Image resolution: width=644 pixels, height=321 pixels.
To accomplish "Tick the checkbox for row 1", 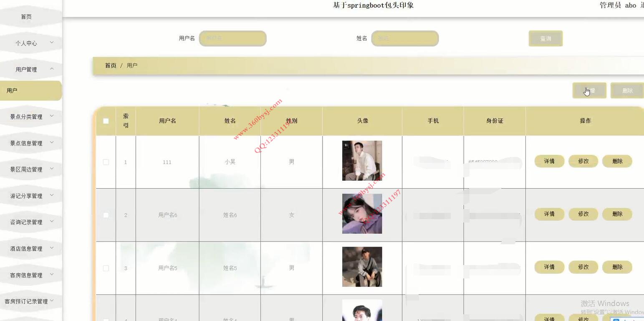I will click(x=106, y=162).
